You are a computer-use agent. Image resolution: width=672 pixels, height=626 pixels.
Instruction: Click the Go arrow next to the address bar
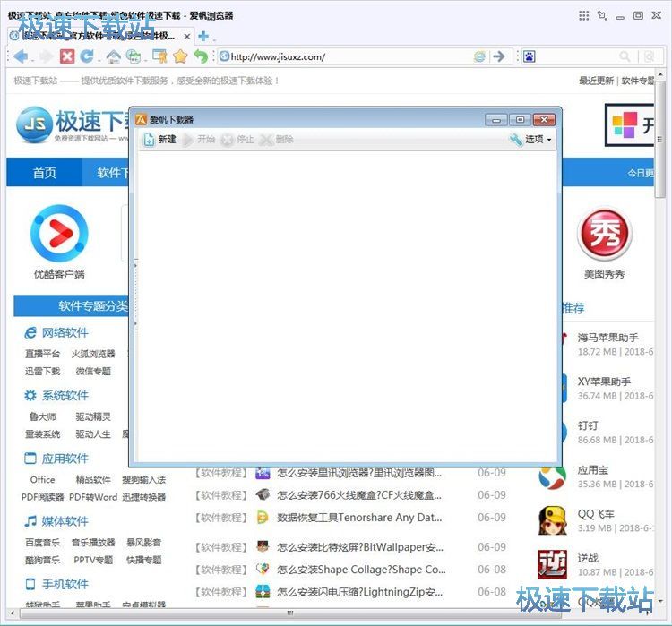(x=498, y=56)
